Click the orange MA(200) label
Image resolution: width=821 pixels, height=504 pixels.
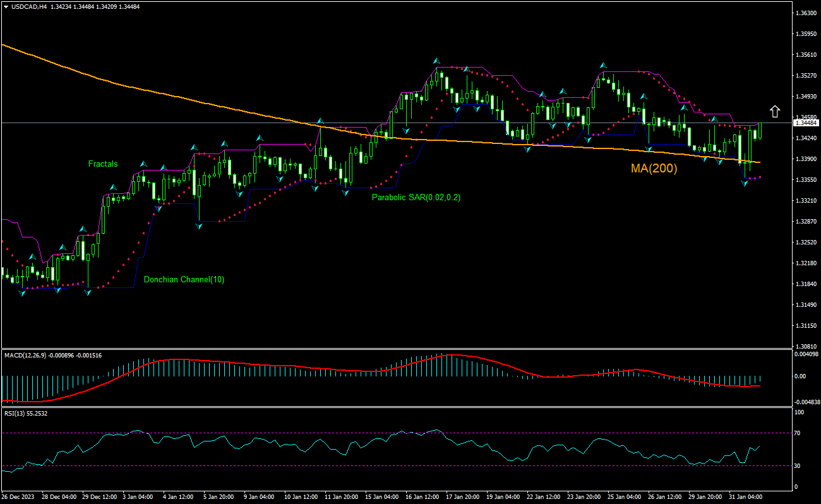pos(654,169)
